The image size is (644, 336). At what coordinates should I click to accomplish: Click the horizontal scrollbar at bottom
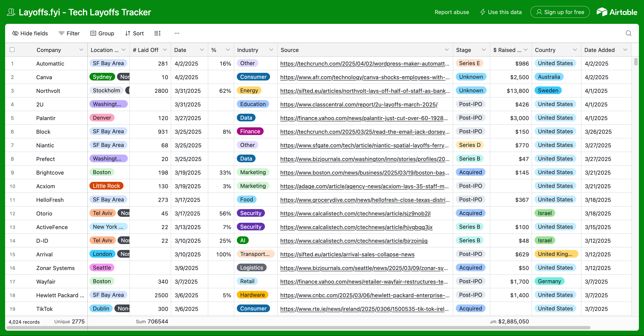pos(298,328)
